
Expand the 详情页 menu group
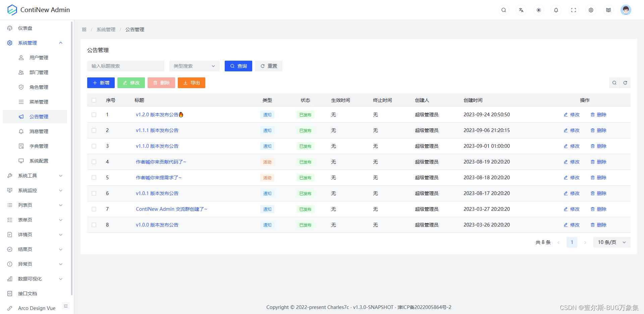35,235
